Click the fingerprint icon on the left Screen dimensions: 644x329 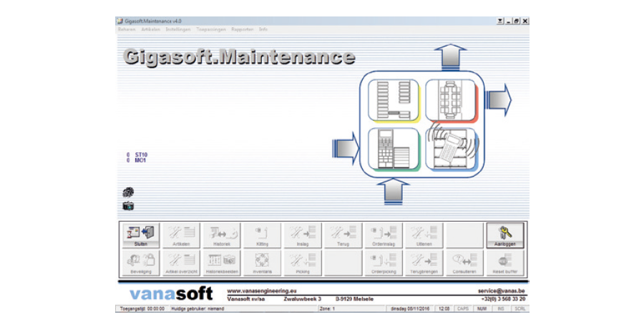[x=128, y=192]
